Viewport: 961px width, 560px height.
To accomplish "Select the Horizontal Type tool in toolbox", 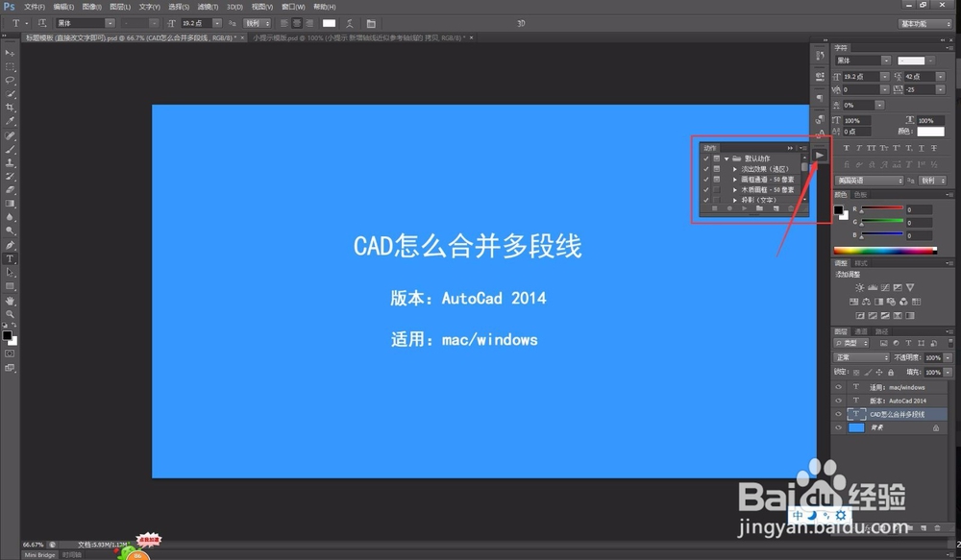I will (x=10, y=258).
